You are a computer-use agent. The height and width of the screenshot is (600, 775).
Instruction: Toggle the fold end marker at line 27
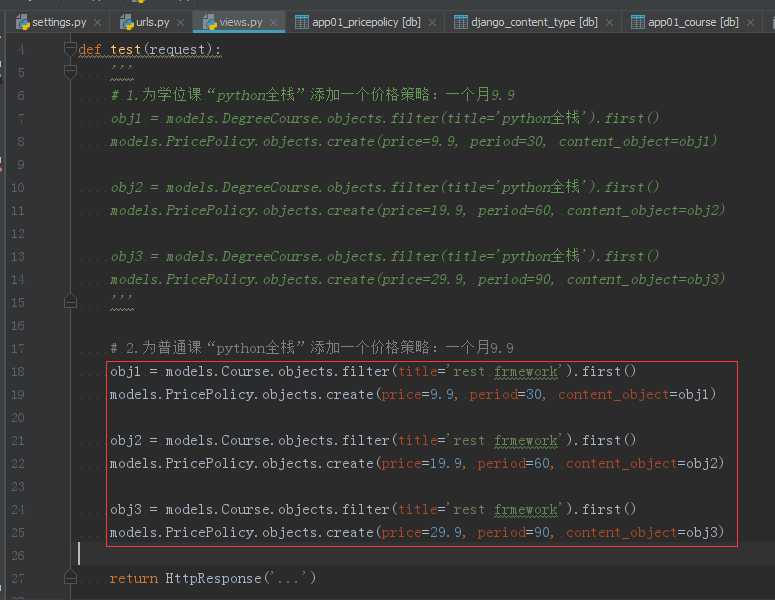coord(70,577)
